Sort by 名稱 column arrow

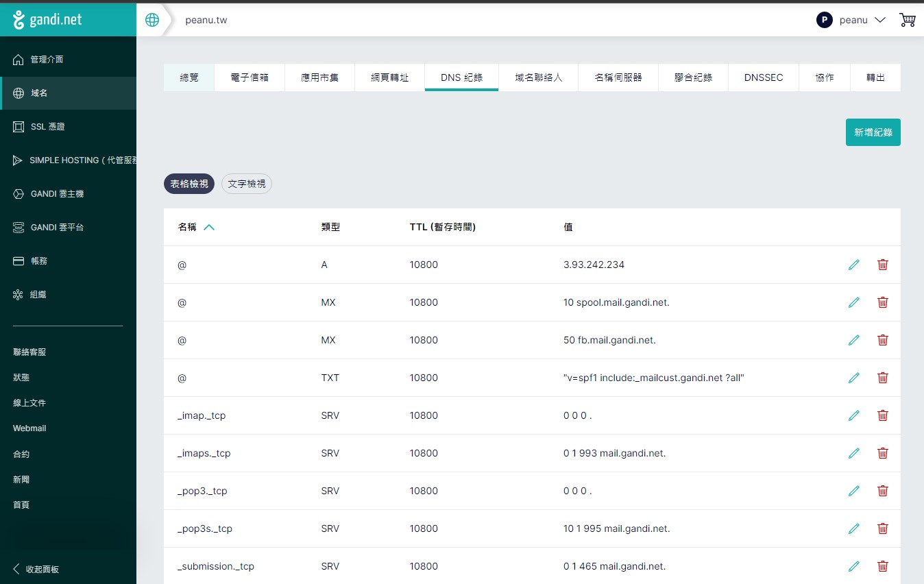point(209,228)
